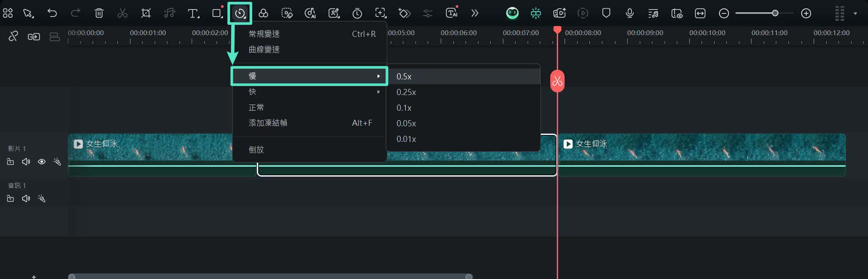Open the color circles tool
Screen dimensions: 868x279
click(263, 13)
